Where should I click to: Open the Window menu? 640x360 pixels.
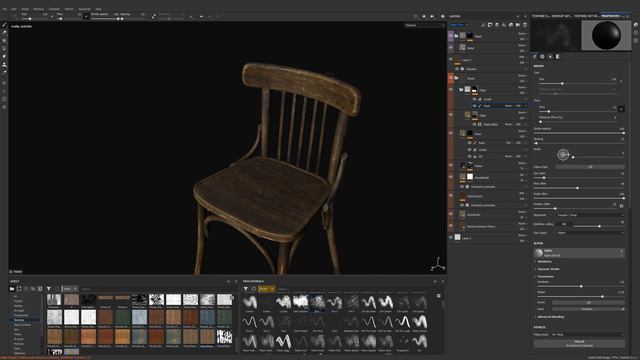[38, 9]
